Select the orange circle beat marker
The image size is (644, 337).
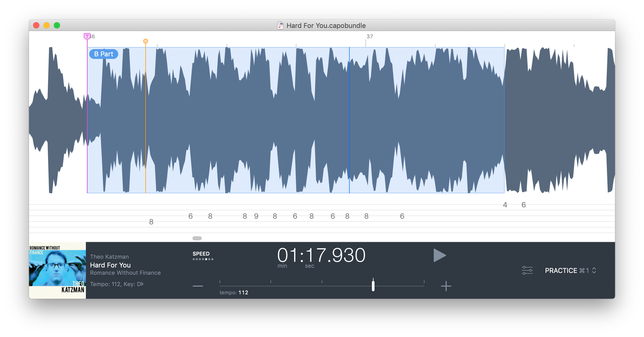[146, 41]
